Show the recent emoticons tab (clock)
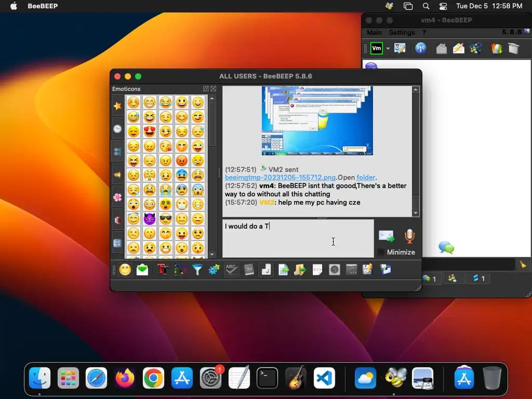This screenshot has height=399, width=532. click(117, 129)
